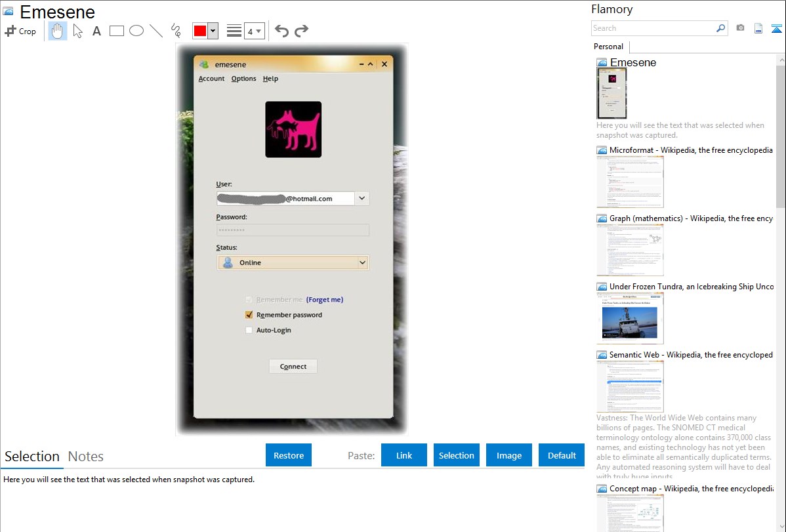Click the Flamory search magnifier icon

720,28
